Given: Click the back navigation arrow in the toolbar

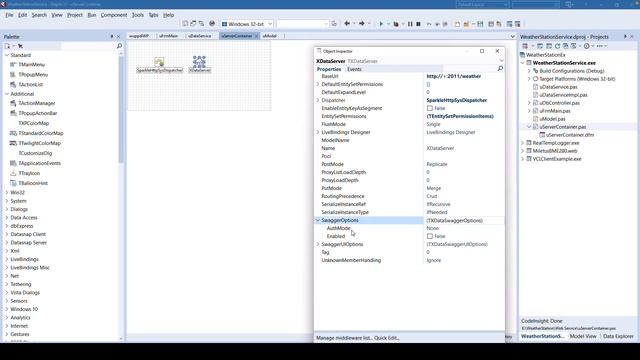Looking at the screenshot, I should pos(347,24).
